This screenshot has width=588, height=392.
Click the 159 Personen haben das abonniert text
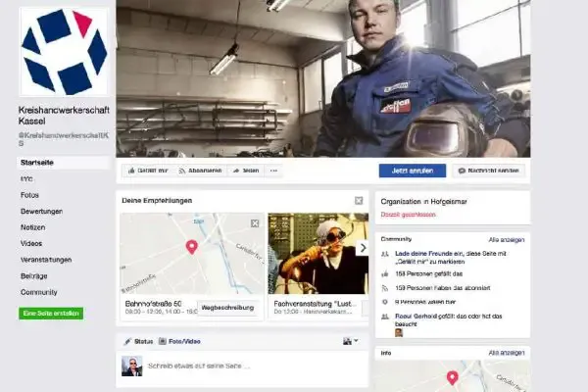pyautogui.click(x=443, y=288)
